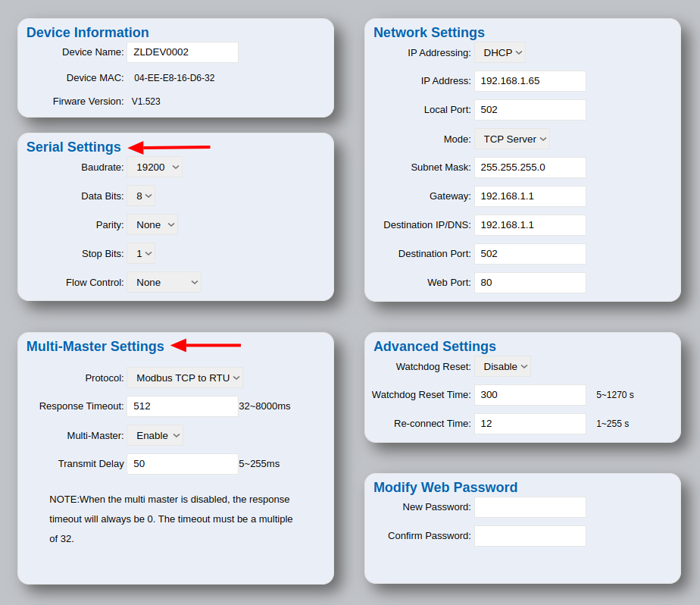Expand the Data Bits dropdown
Viewport: 700px width, 605px height.
(x=141, y=196)
